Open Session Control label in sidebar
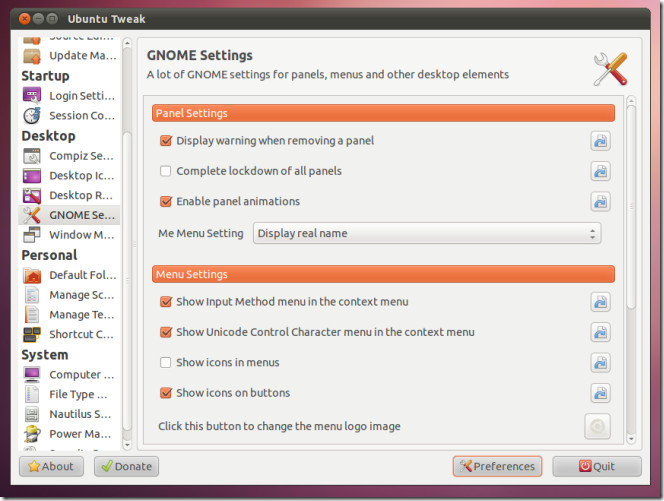664x501 pixels. 82,116
